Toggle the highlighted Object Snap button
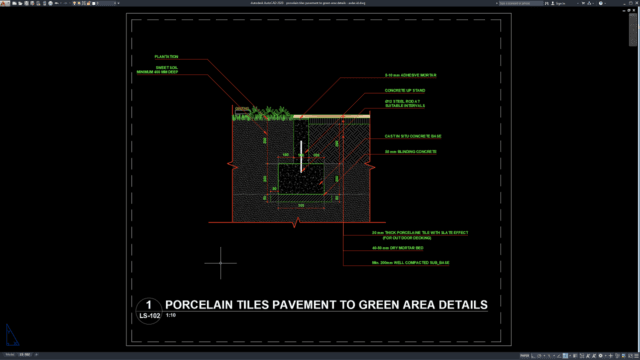Image resolution: width=640 pixels, height=360 pixels. 565,356
